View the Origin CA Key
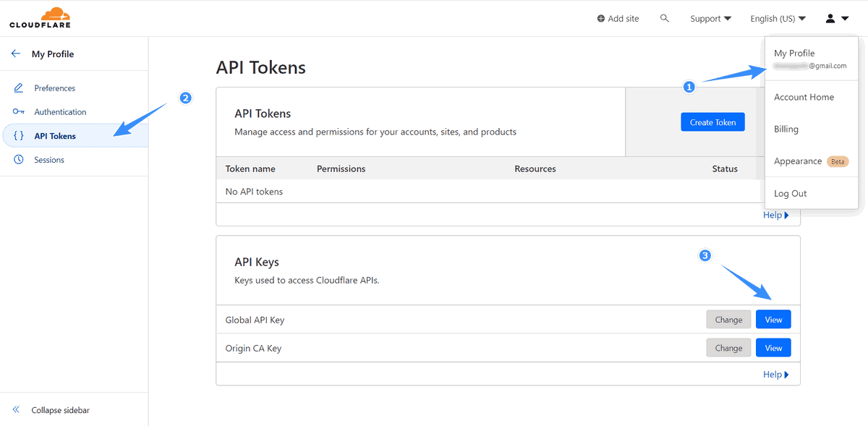 click(x=773, y=348)
